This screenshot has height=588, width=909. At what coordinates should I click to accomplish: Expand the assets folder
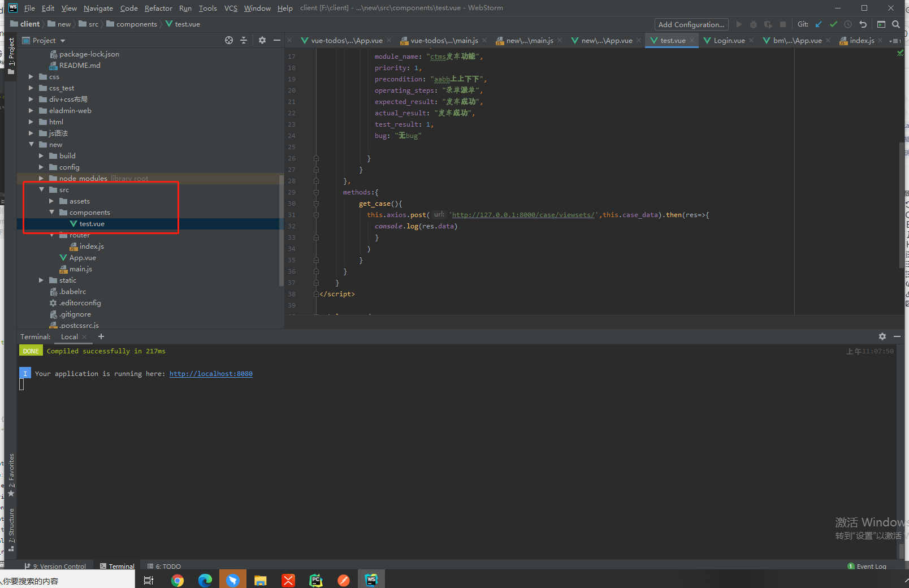pos(51,201)
